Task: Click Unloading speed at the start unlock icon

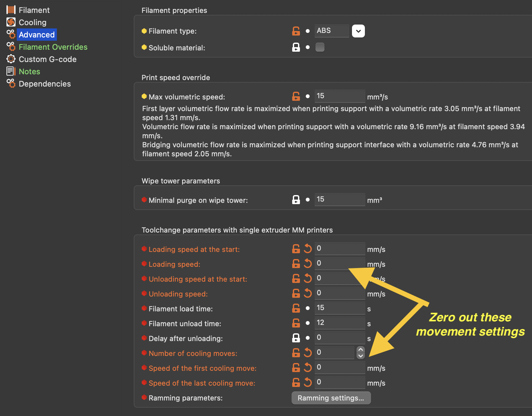Action: (296, 278)
